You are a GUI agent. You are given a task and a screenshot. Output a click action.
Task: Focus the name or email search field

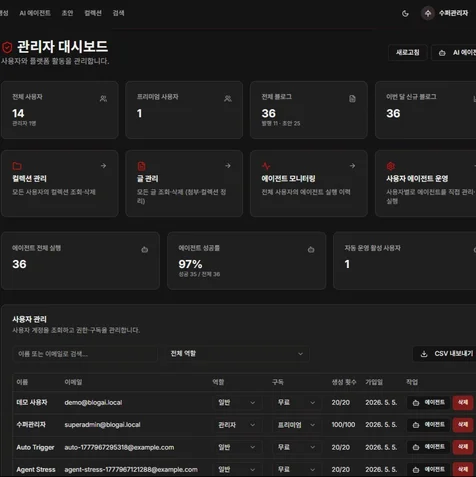point(85,354)
